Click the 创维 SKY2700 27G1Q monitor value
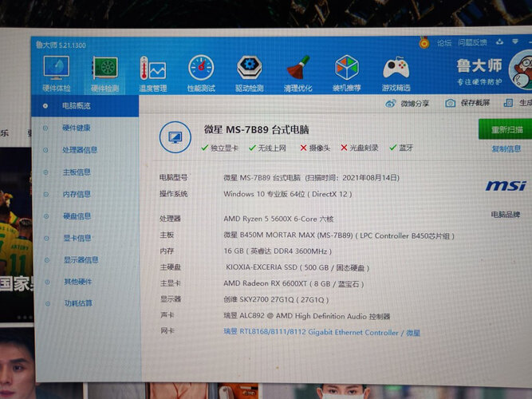The image size is (532, 399). [276, 300]
